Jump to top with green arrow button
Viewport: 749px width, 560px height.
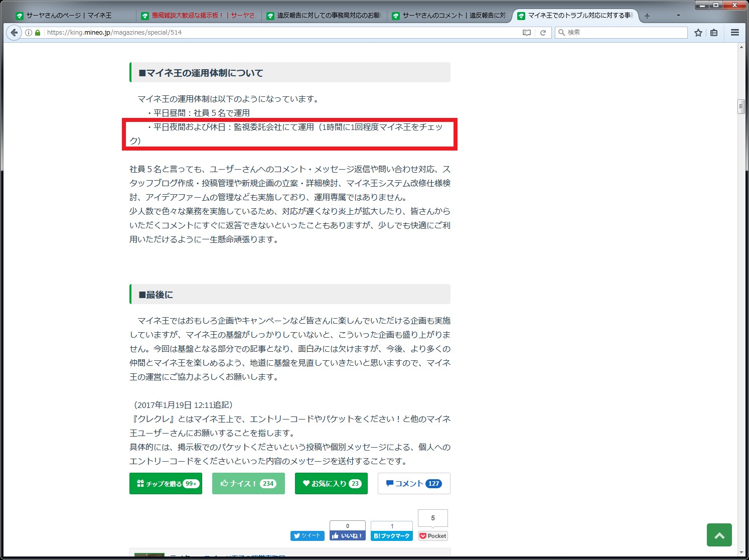click(x=719, y=535)
